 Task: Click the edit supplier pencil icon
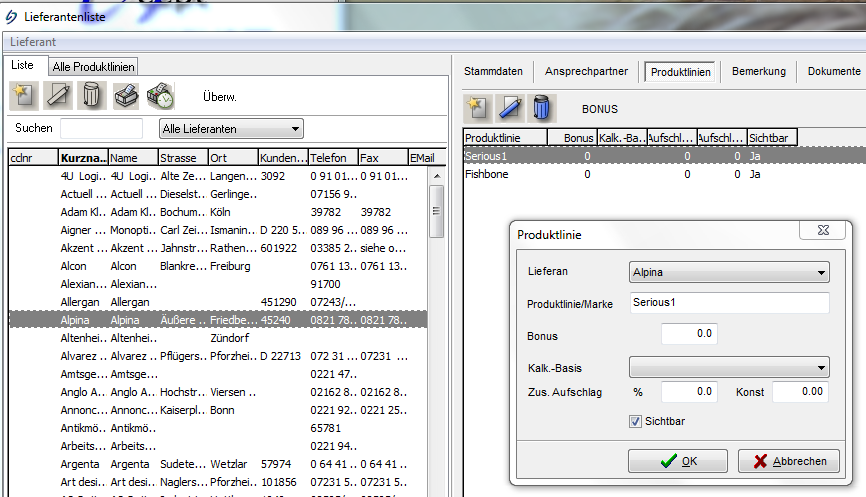pos(57,95)
